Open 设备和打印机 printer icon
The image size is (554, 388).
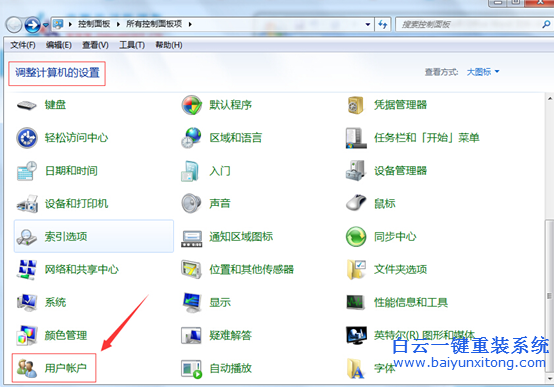pos(26,204)
